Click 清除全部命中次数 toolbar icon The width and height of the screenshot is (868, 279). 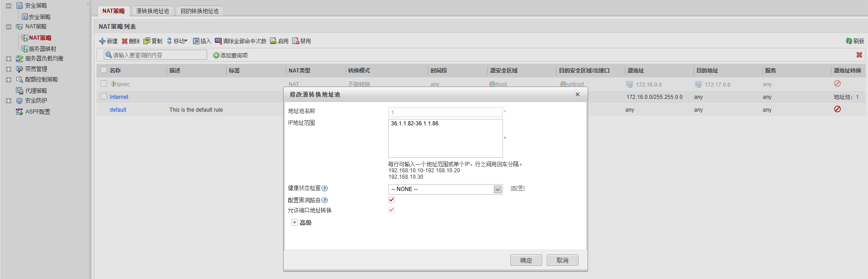tap(218, 41)
